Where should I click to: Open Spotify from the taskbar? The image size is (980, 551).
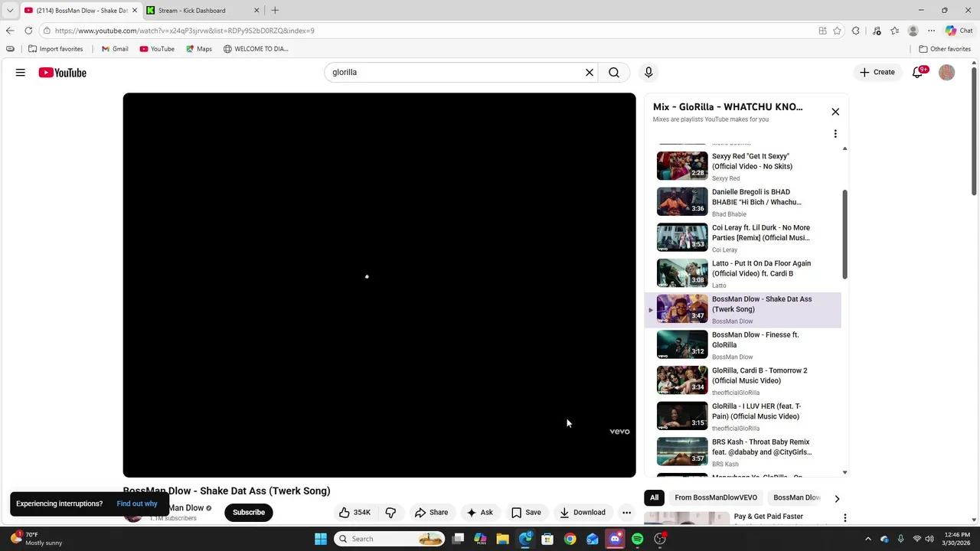(637, 539)
